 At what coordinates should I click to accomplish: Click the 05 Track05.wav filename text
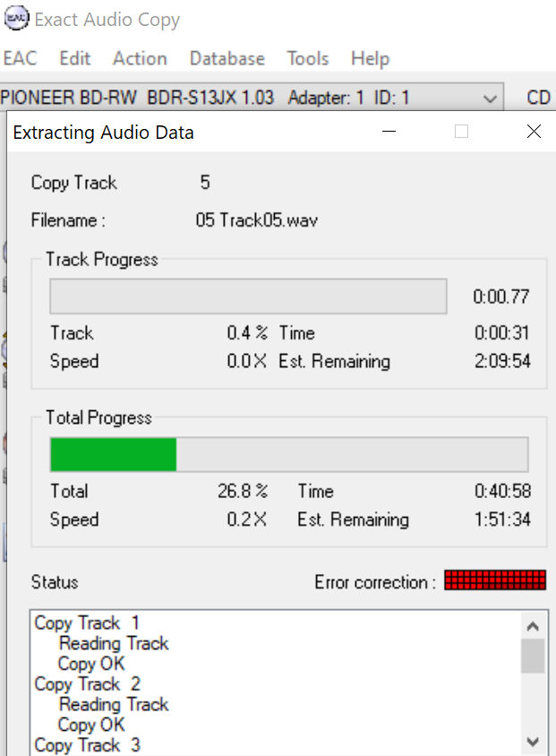pyautogui.click(x=256, y=220)
